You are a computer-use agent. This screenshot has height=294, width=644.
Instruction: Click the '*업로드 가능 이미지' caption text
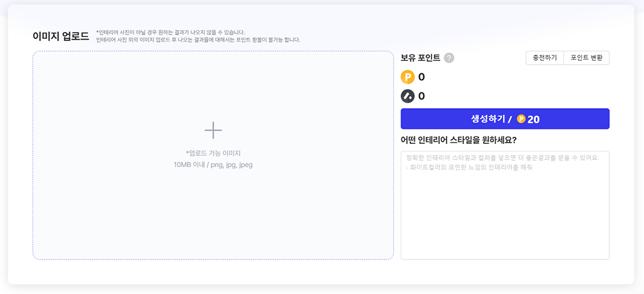coord(213,153)
